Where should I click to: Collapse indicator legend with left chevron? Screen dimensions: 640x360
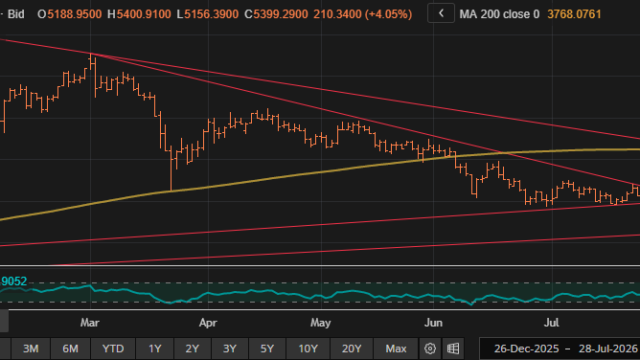441,13
